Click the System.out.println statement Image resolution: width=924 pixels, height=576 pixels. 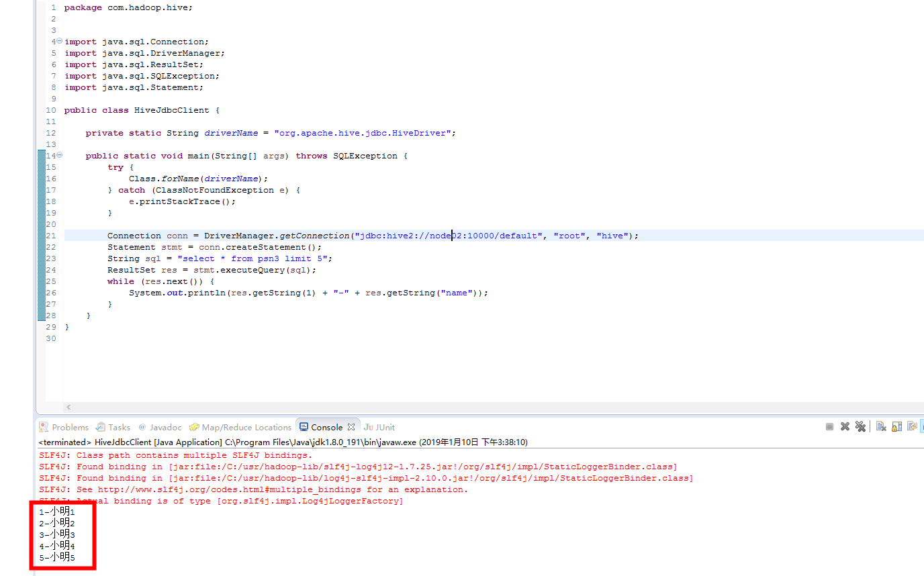tap(308, 293)
